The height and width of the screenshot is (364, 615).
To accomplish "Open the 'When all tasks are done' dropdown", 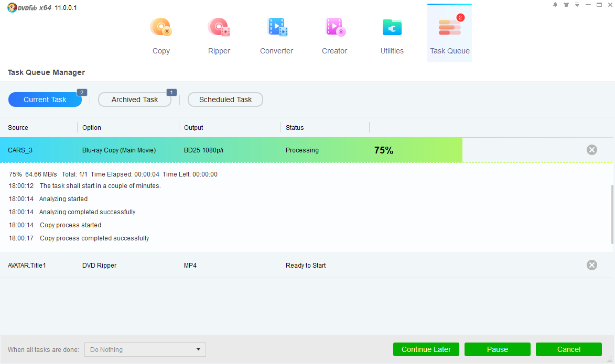I will pyautogui.click(x=145, y=349).
